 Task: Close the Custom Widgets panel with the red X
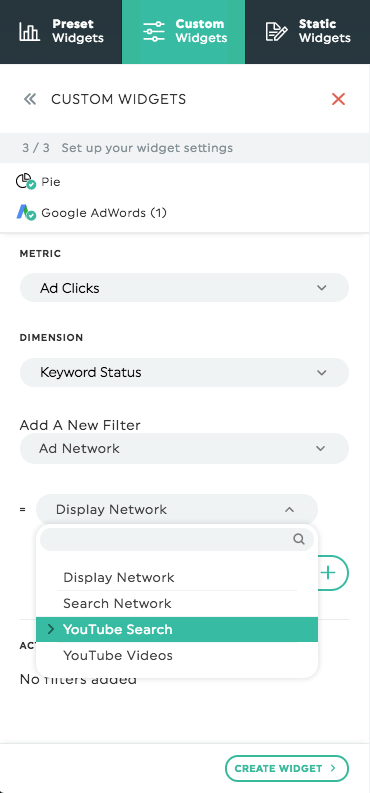coord(338,99)
